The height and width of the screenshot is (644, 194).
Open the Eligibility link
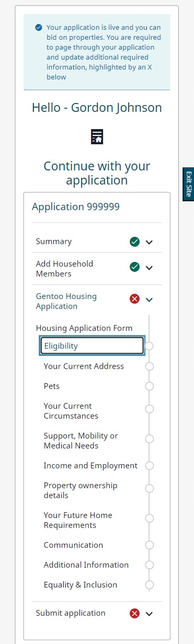click(92, 346)
